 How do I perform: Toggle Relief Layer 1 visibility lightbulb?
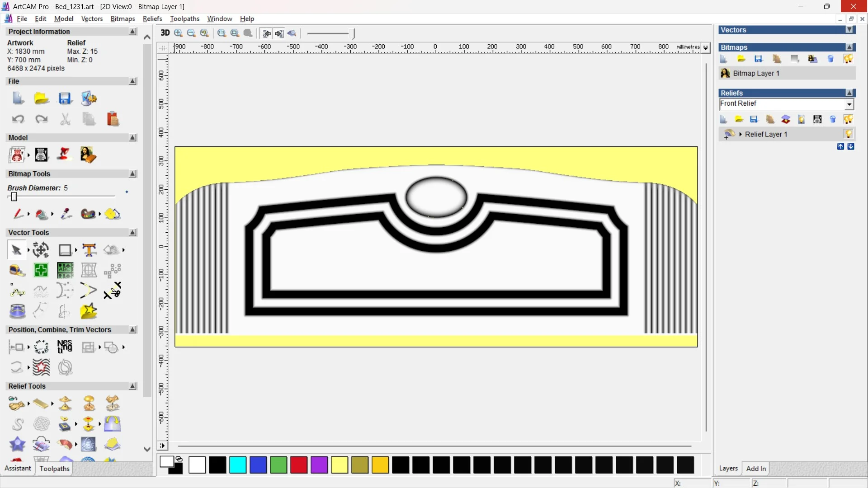tap(848, 134)
